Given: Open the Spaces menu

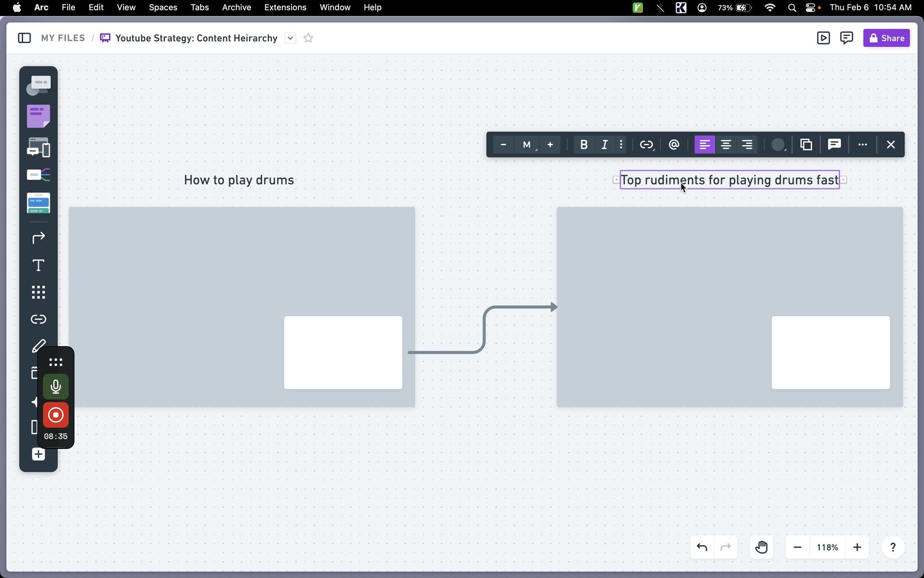Looking at the screenshot, I should [163, 8].
